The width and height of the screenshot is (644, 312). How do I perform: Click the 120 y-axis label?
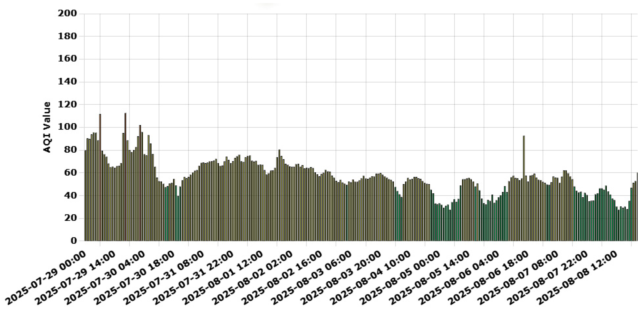point(67,104)
